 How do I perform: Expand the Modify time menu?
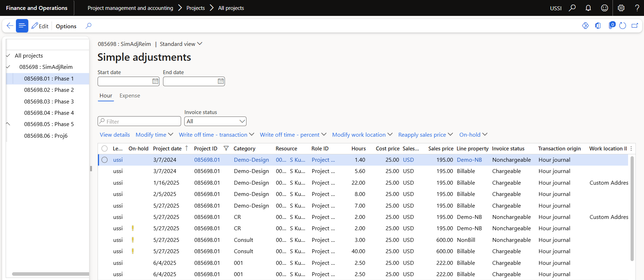coord(154,135)
